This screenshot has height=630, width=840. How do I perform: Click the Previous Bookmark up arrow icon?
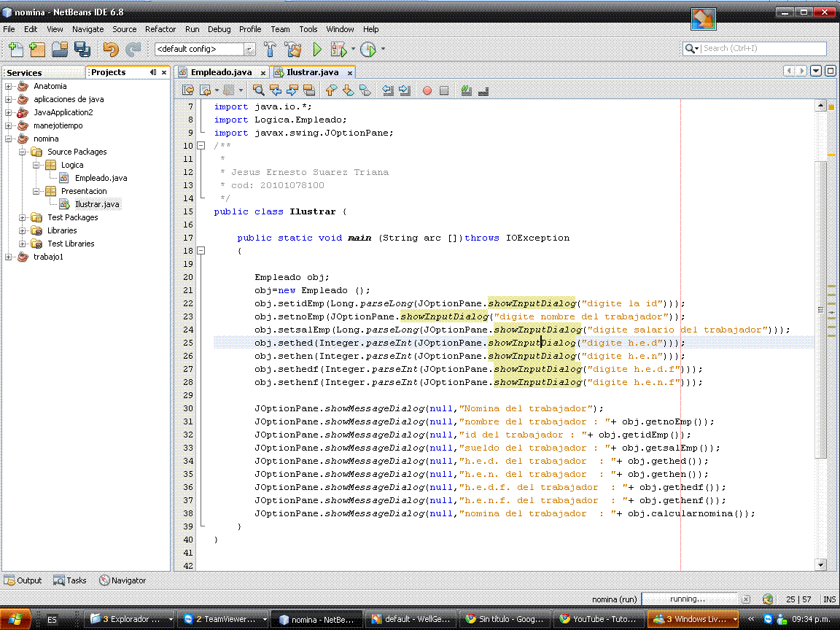coord(331,90)
